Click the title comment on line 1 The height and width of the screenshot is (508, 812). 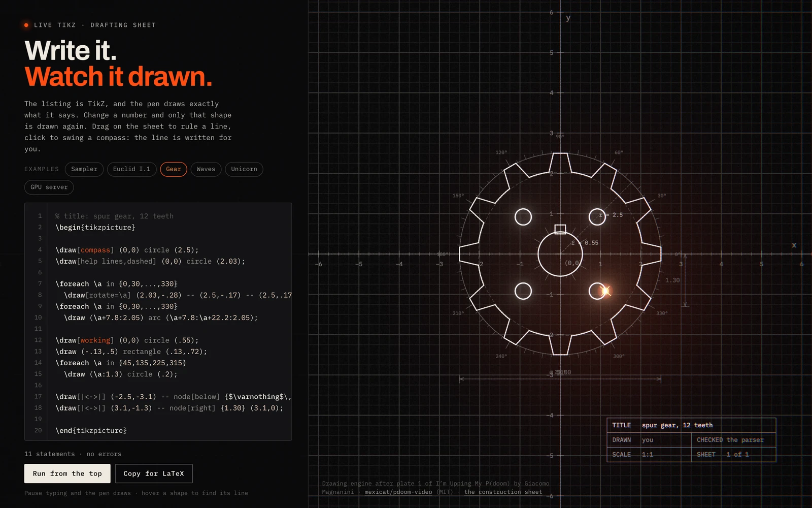(x=114, y=216)
